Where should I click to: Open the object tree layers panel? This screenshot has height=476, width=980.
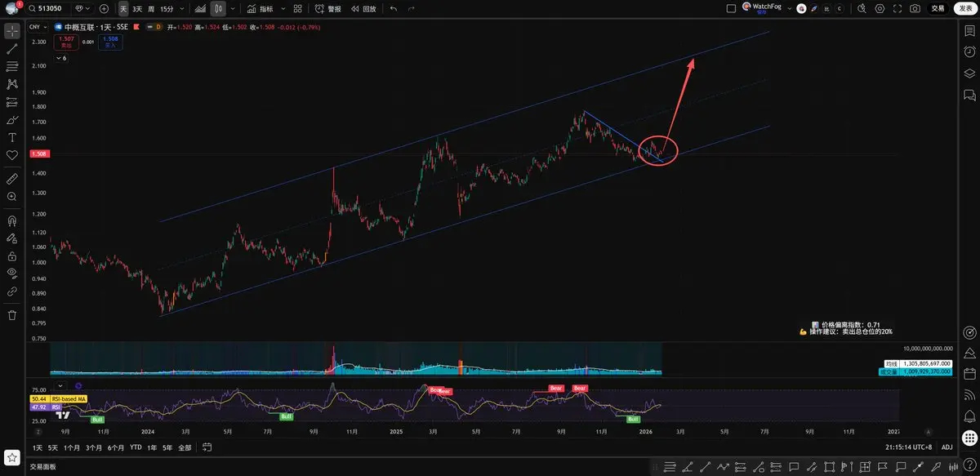pos(969,73)
